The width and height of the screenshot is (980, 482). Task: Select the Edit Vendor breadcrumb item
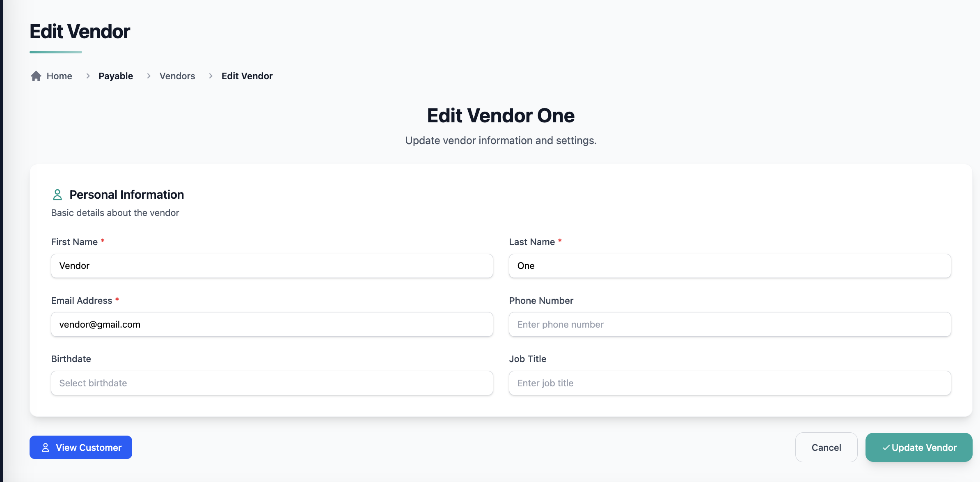click(x=247, y=76)
